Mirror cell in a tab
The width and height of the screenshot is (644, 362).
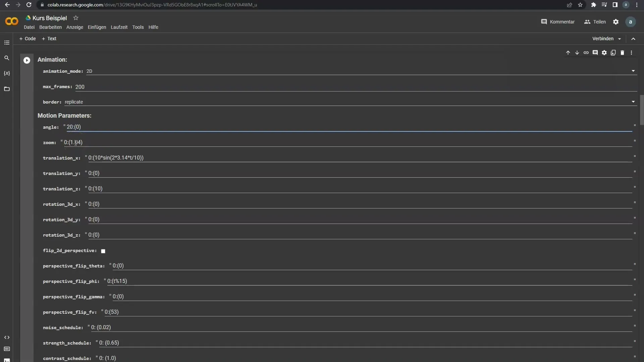(x=613, y=53)
